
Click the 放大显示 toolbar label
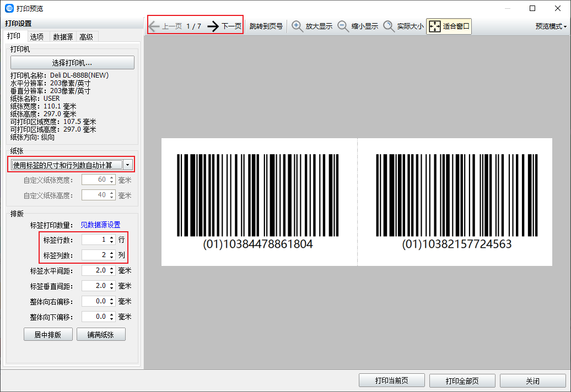(319, 26)
